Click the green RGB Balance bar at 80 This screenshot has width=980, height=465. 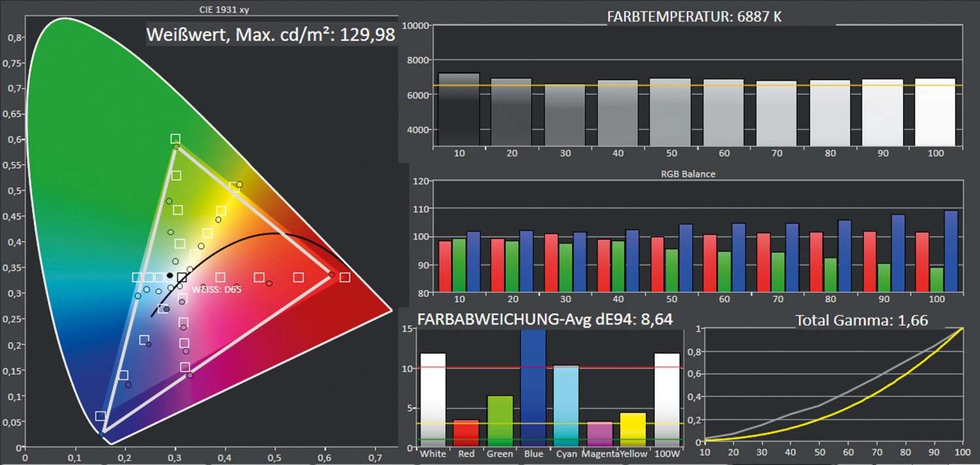[830, 275]
